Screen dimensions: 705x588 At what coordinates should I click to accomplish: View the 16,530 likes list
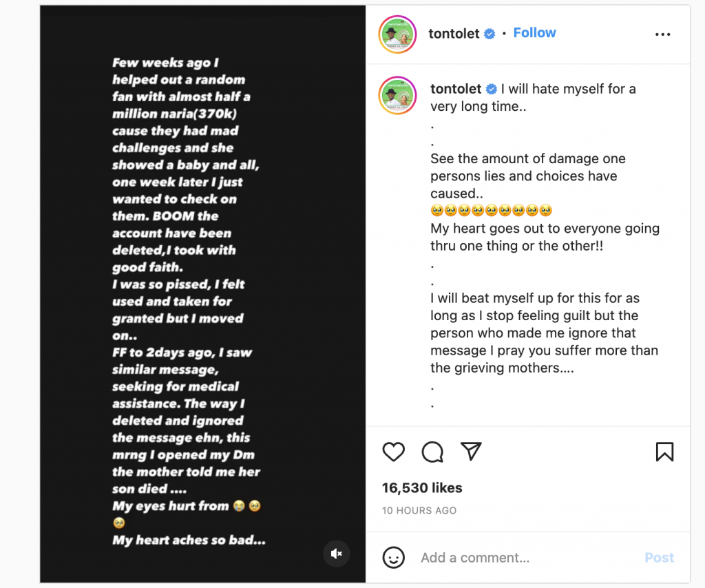[422, 487]
